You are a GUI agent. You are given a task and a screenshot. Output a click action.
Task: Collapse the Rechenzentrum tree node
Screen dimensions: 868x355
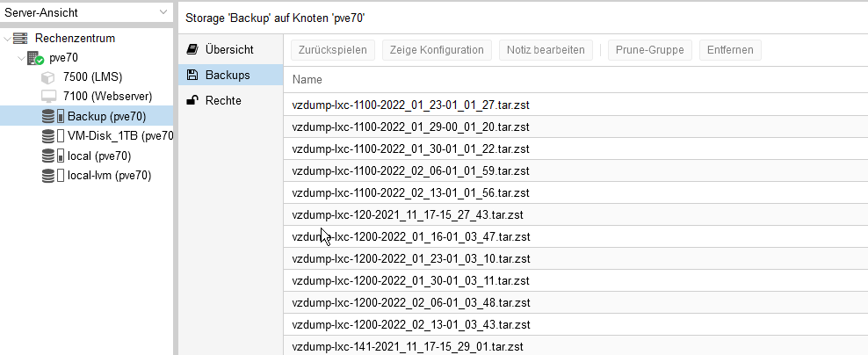(6, 39)
